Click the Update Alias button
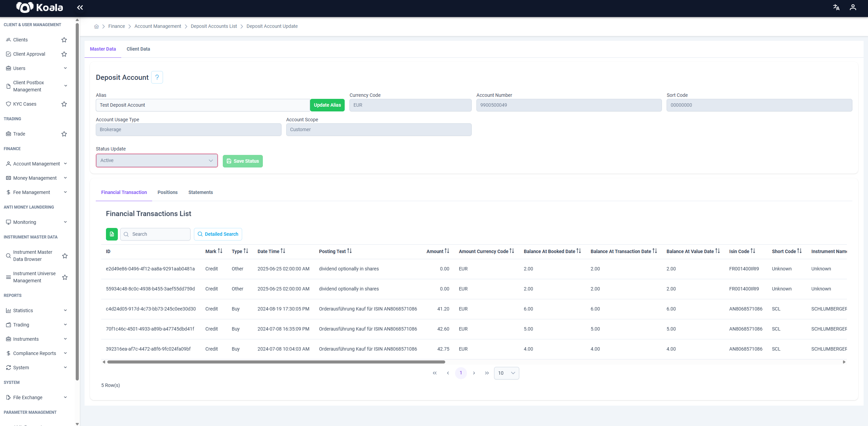868x426 pixels. 327,105
